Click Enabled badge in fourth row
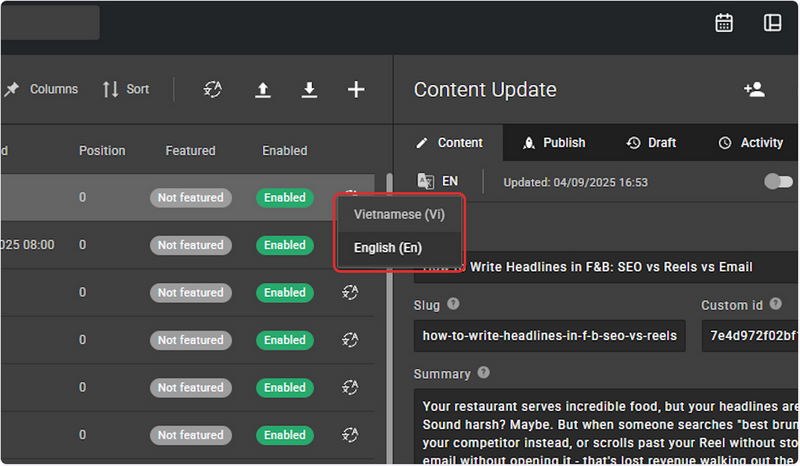The height and width of the screenshot is (466, 800). [x=285, y=340]
